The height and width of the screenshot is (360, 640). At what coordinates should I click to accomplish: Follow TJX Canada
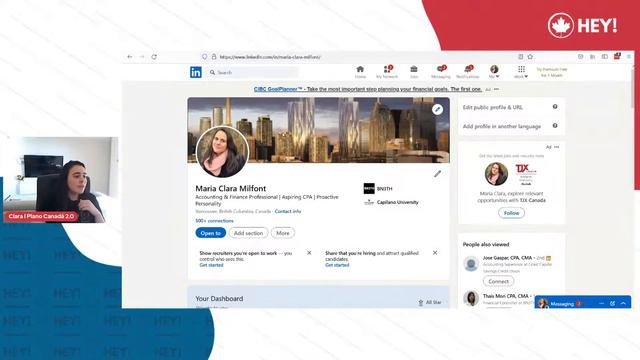tap(511, 213)
